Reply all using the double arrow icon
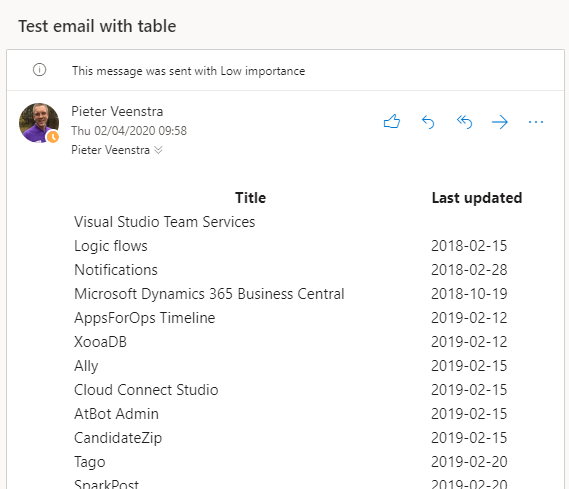The width and height of the screenshot is (569, 489). [x=464, y=122]
